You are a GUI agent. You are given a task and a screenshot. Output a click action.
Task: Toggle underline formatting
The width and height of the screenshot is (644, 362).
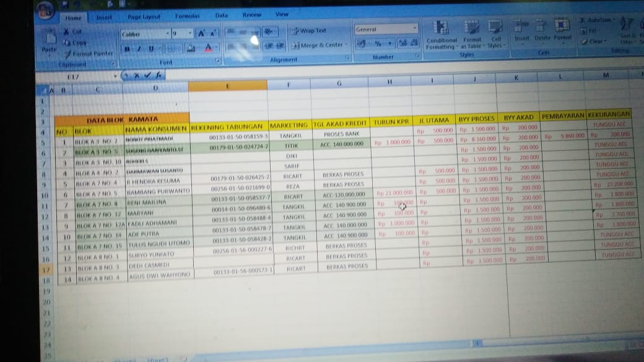[x=150, y=49]
